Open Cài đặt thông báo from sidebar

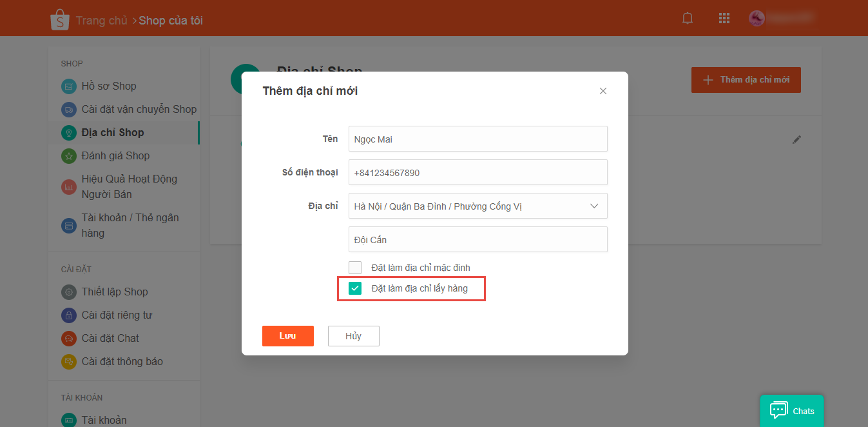[69, 361]
